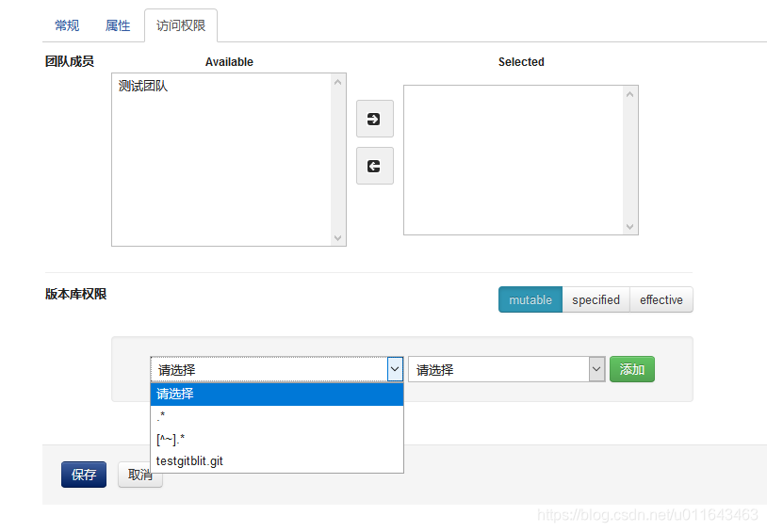Click the 保存 save button

coord(84,475)
